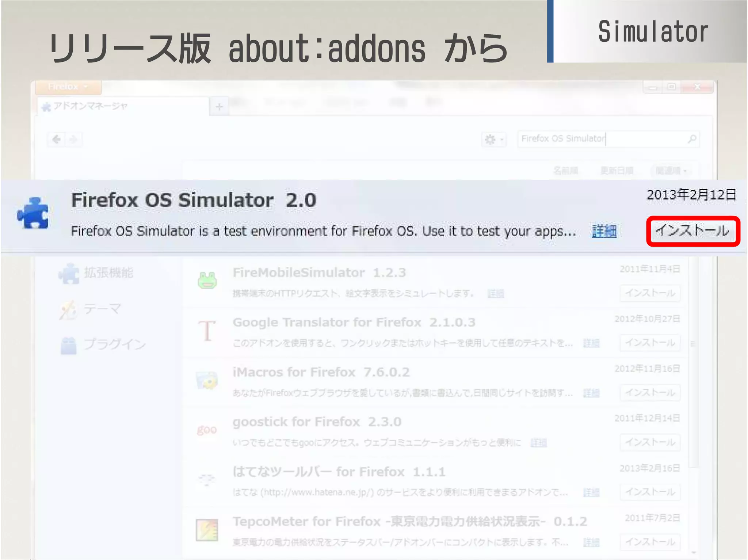The image size is (748, 560).
Task: Open details link for はてなツールバー
Action: [591, 492]
